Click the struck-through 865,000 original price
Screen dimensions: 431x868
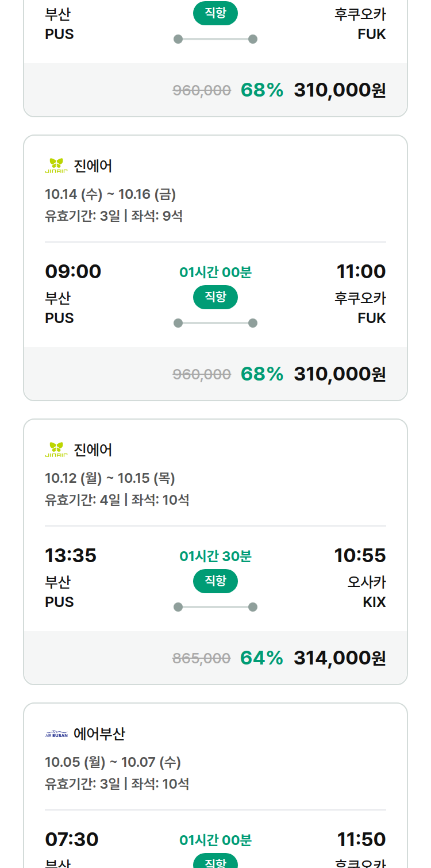(202, 658)
